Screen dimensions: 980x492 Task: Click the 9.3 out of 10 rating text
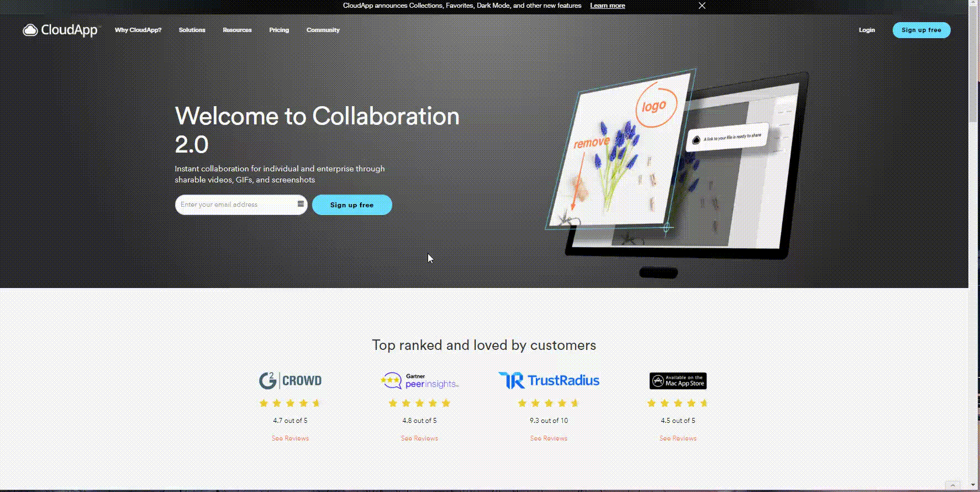[549, 421]
